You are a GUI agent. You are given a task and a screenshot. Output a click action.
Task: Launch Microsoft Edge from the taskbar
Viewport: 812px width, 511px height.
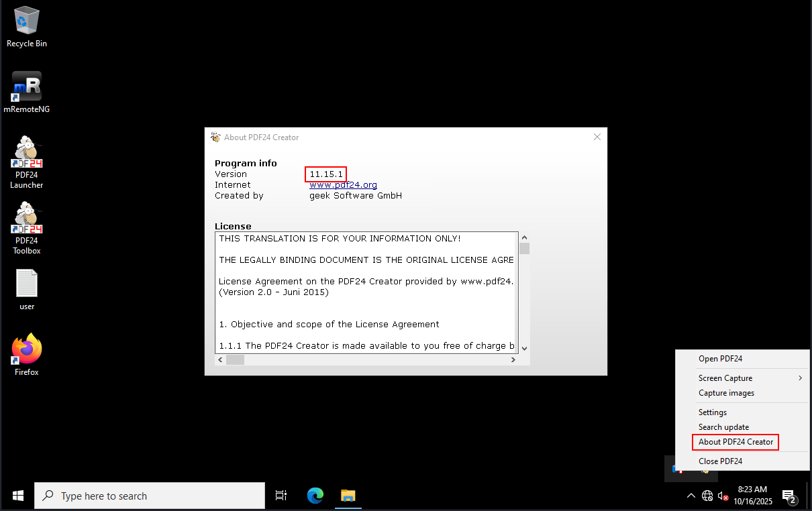tap(315, 496)
